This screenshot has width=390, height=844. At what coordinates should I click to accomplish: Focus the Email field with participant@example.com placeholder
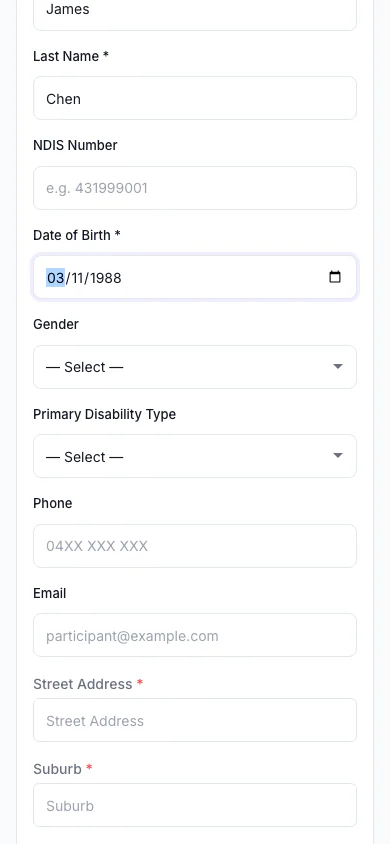tap(195, 635)
